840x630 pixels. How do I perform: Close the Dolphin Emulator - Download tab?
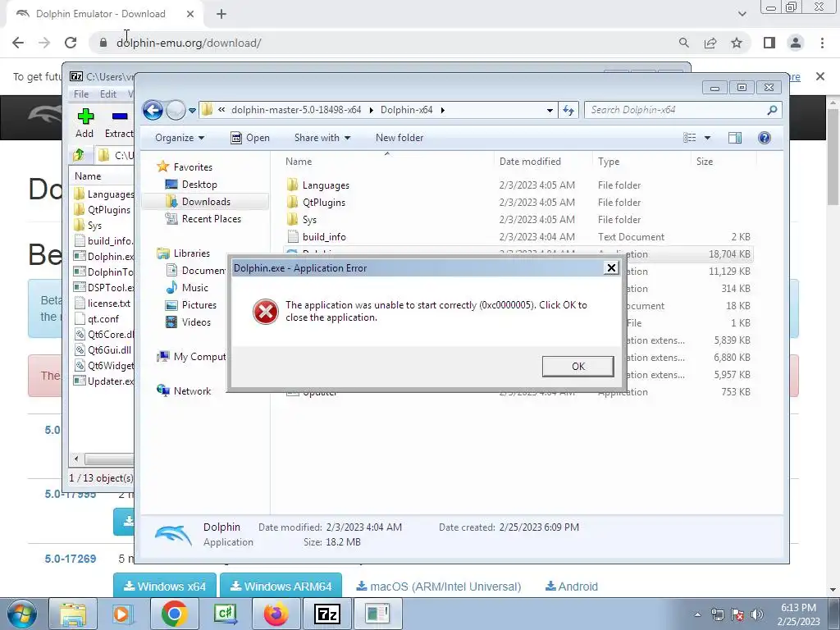coord(190,14)
